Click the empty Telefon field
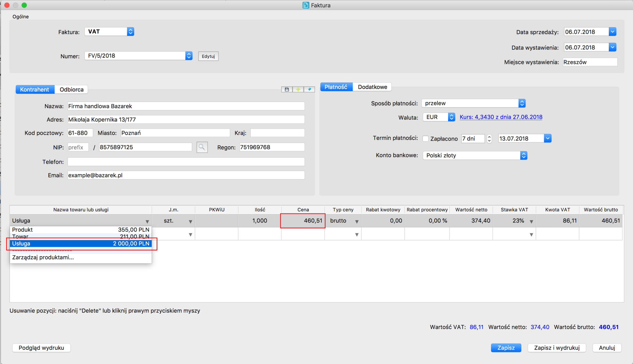Image resolution: width=633 pixels, height=364 pixels. pyautogui.click(x=186, y=162)
